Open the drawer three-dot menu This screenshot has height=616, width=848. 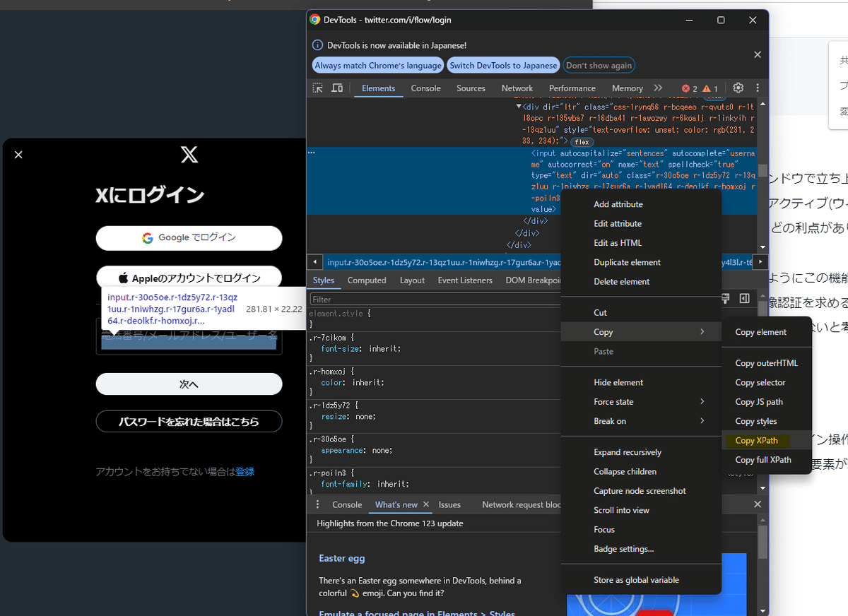tap(317, 504)
